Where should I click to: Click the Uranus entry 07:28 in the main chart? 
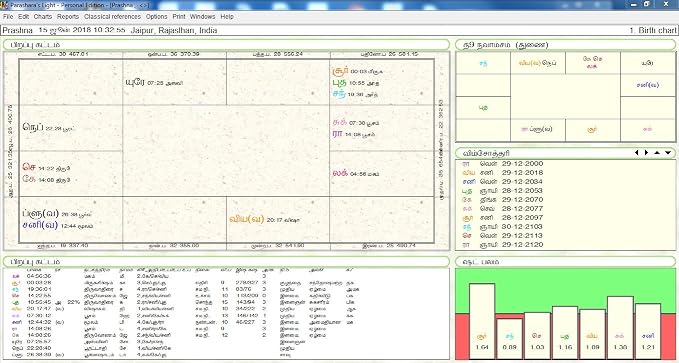coord(154,82)
